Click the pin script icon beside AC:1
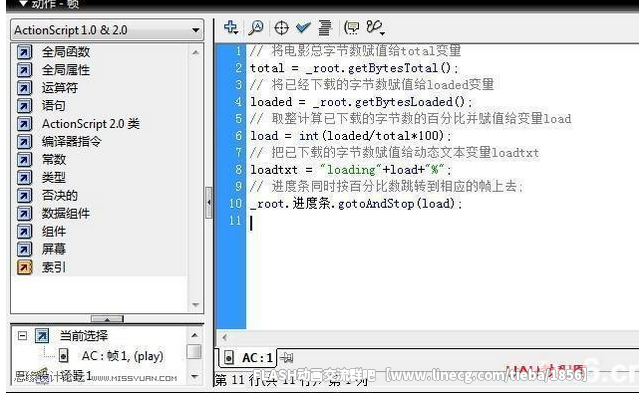This screenshot has height=394, width=639. (286, 358)
